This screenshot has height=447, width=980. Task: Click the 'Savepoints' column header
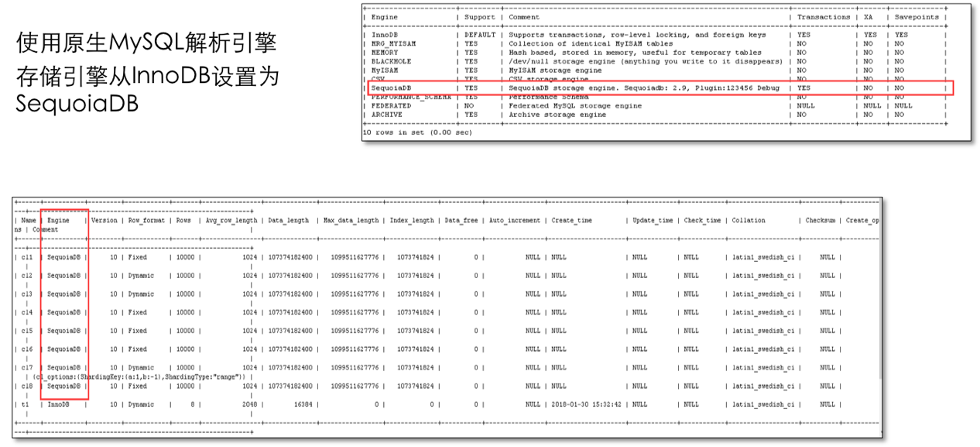point(917,17)
